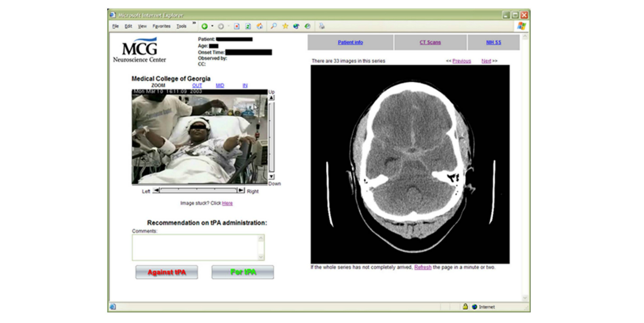Open Favorites with the star icon
This screenshot has height=323, width=644.
(x=285, y=26)
